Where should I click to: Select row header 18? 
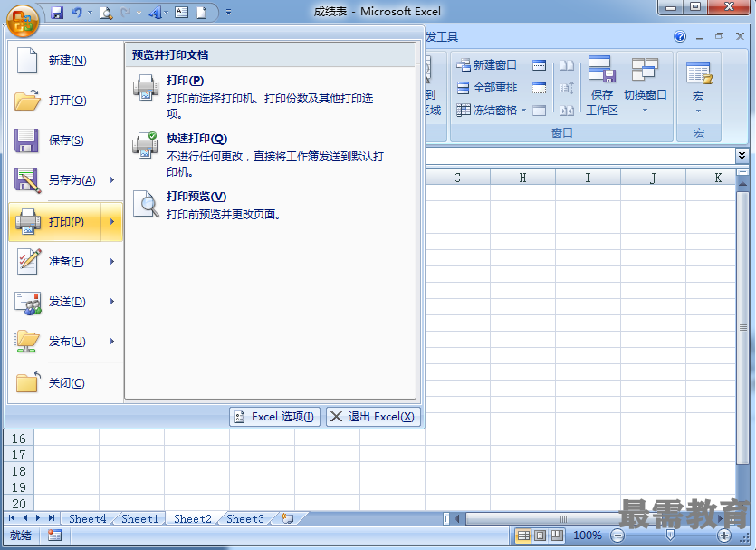point(18,471)
